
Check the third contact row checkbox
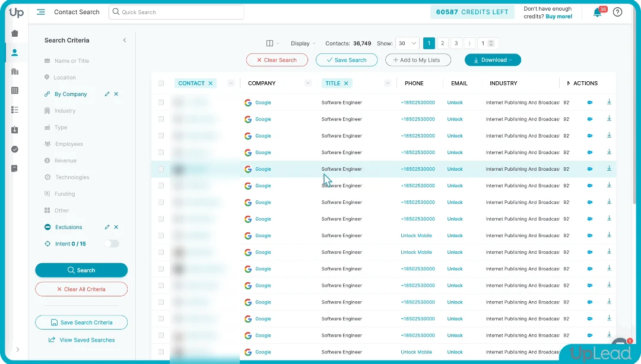tap(161, 136)
